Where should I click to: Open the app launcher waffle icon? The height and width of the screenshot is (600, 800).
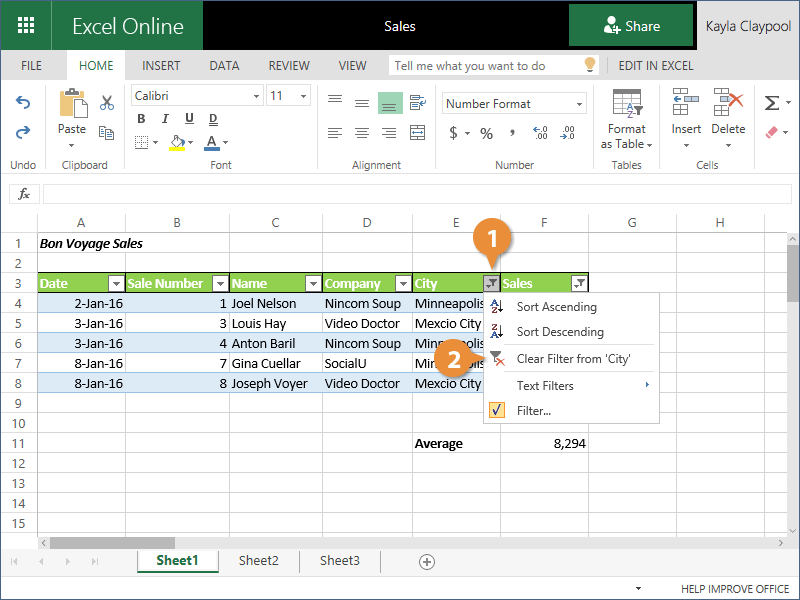point(26,26)
